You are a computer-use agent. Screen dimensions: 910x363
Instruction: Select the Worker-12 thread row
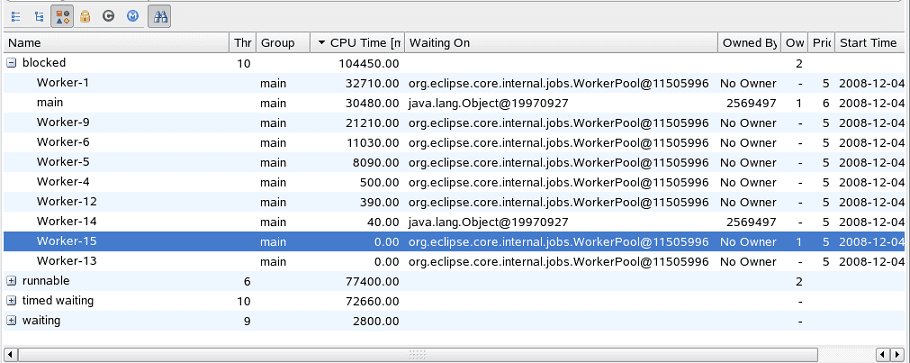pyautogui.click(x=454, y=202)
